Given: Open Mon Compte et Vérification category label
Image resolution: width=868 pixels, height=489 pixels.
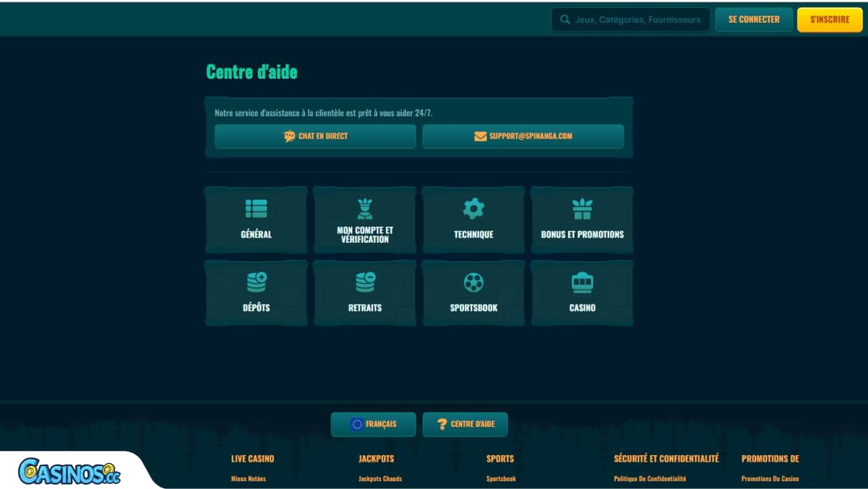Looking at the screenshot, I should (365, 235).
